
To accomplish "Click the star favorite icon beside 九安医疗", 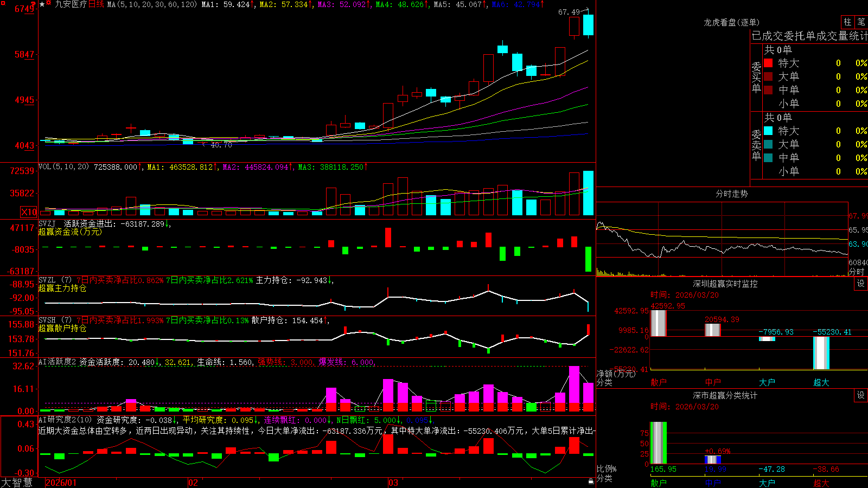I will 42,4.
